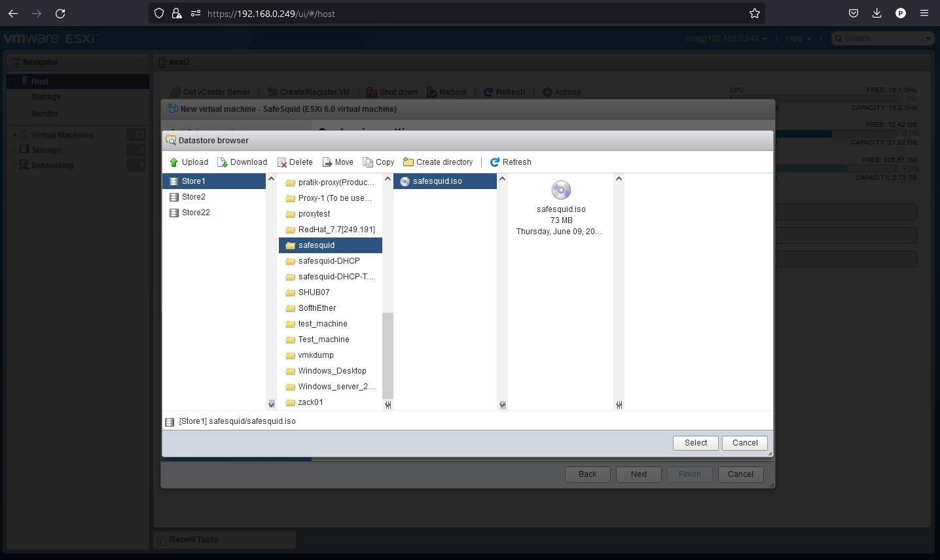Open the SofthEther folder
940x560 pixels.
331,308
